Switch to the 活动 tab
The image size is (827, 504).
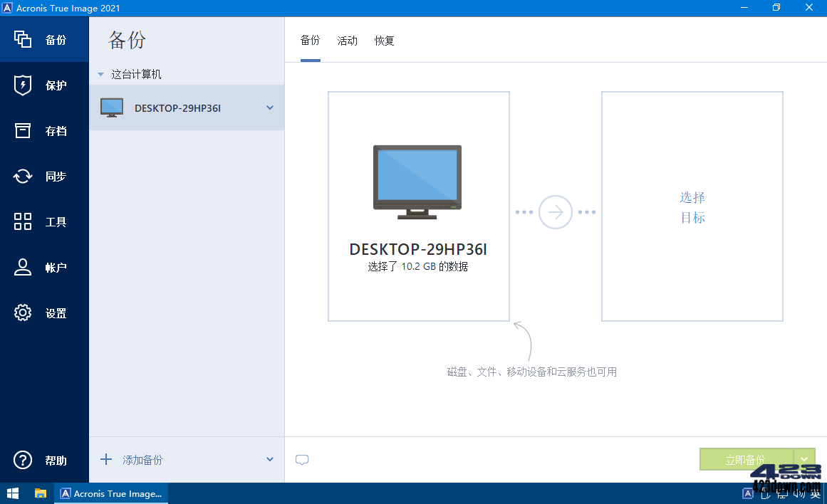click(x=347, y=41)
